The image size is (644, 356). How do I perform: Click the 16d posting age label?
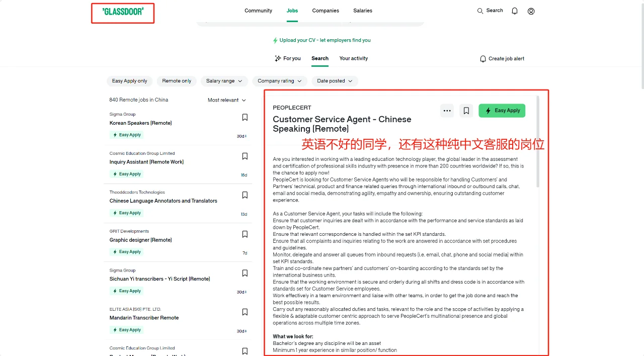(244, 175)
